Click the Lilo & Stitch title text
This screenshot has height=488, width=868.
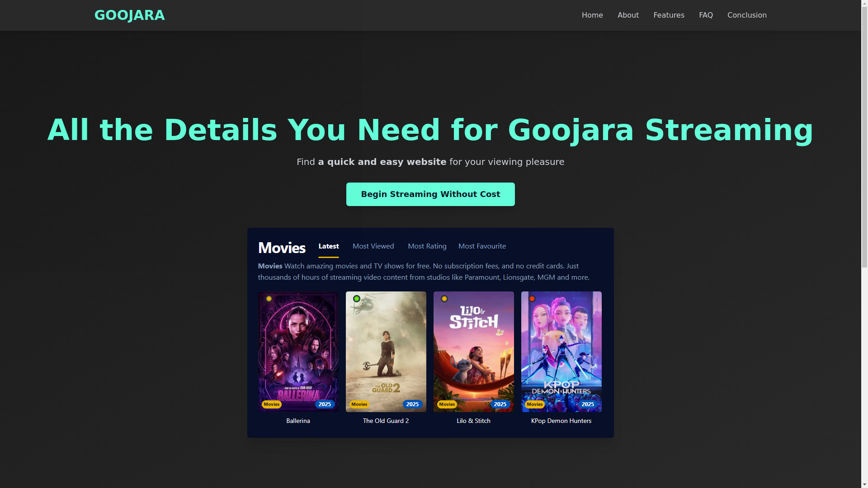pos(474,421)
